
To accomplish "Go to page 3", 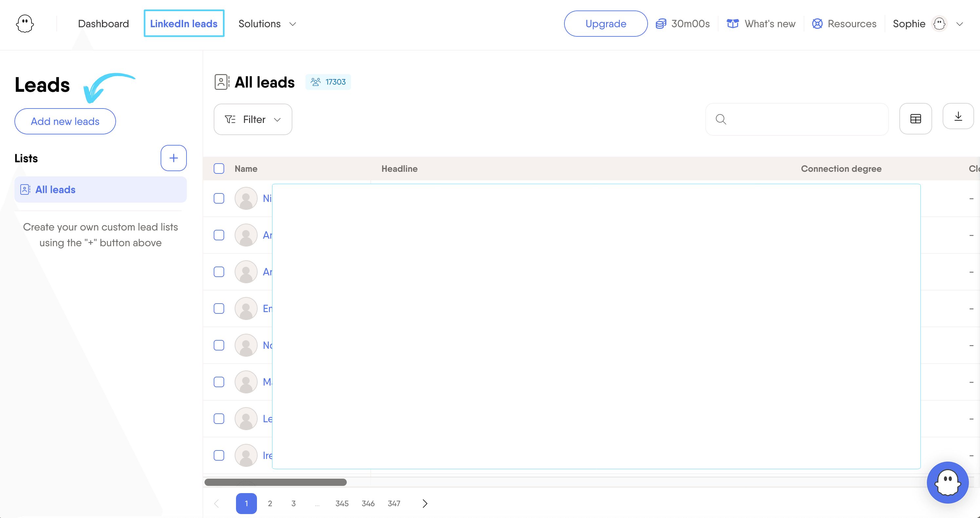I will pos(293,504).
